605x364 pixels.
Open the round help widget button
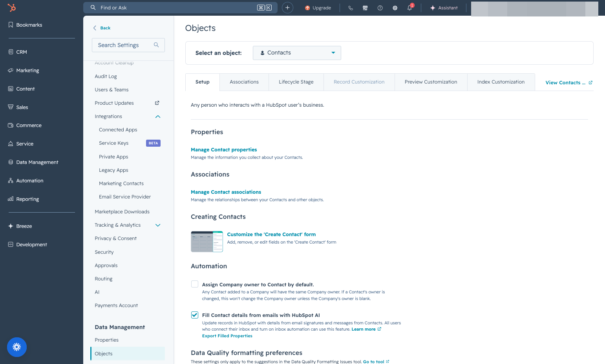click(17, 347)
